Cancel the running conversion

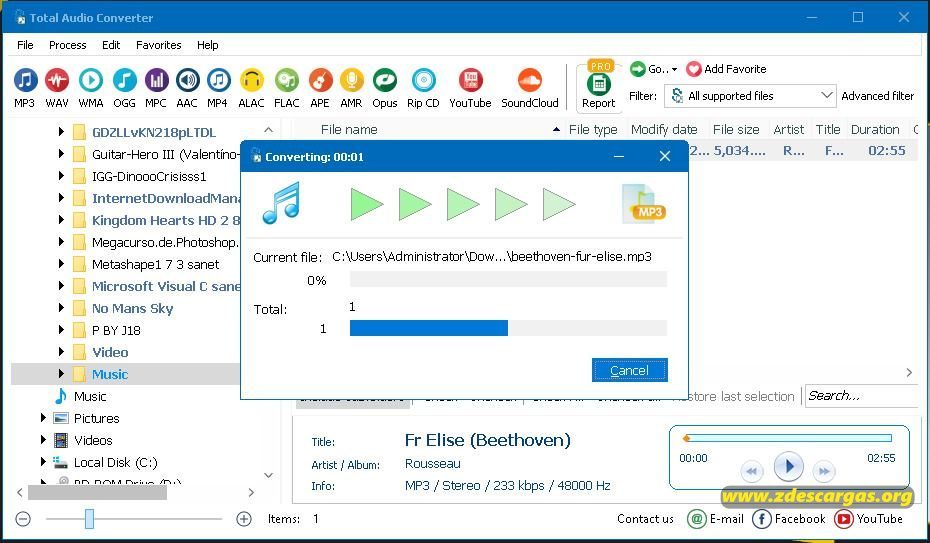629,370
